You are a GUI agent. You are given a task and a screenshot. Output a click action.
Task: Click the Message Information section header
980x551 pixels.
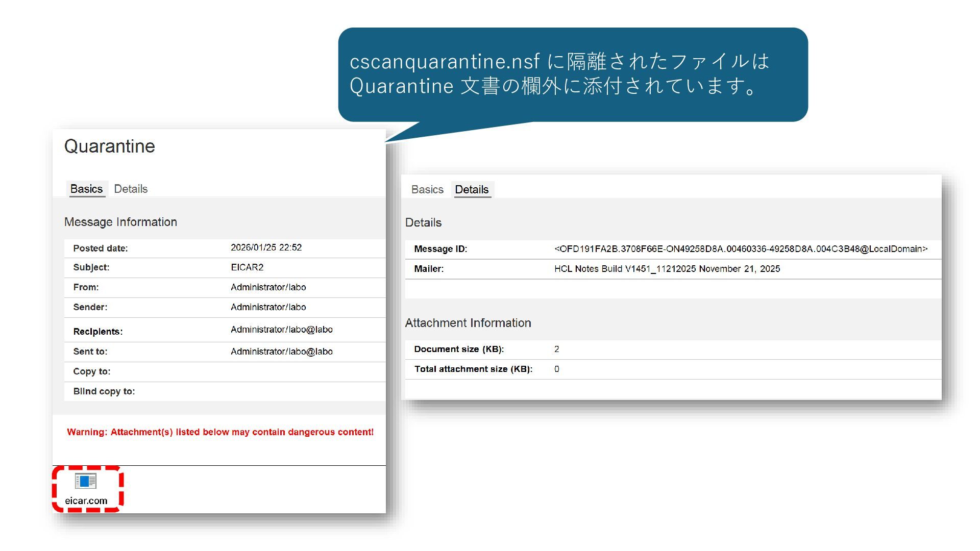120,222
